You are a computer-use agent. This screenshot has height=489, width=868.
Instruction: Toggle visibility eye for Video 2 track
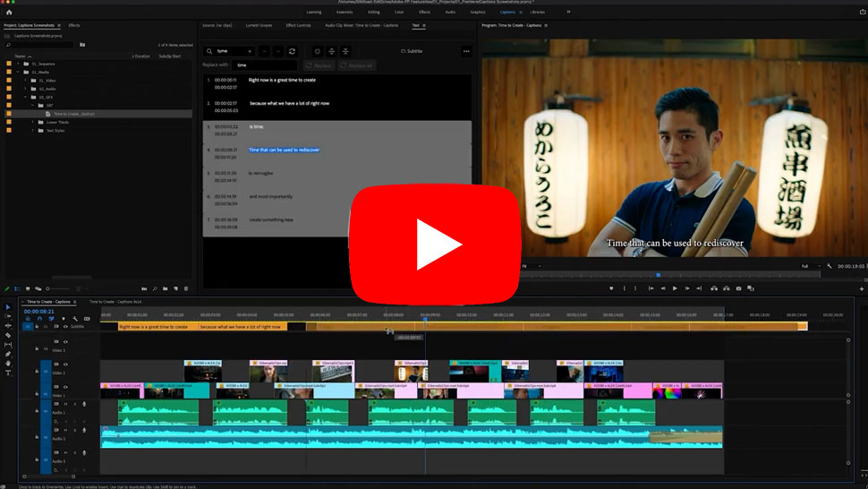click(x=65, y=365)
